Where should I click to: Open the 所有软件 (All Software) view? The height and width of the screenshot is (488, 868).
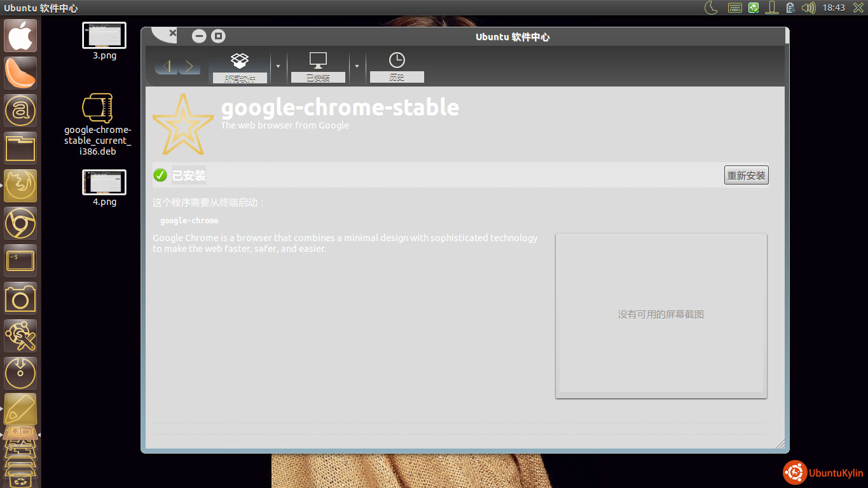tap(239, 68)
